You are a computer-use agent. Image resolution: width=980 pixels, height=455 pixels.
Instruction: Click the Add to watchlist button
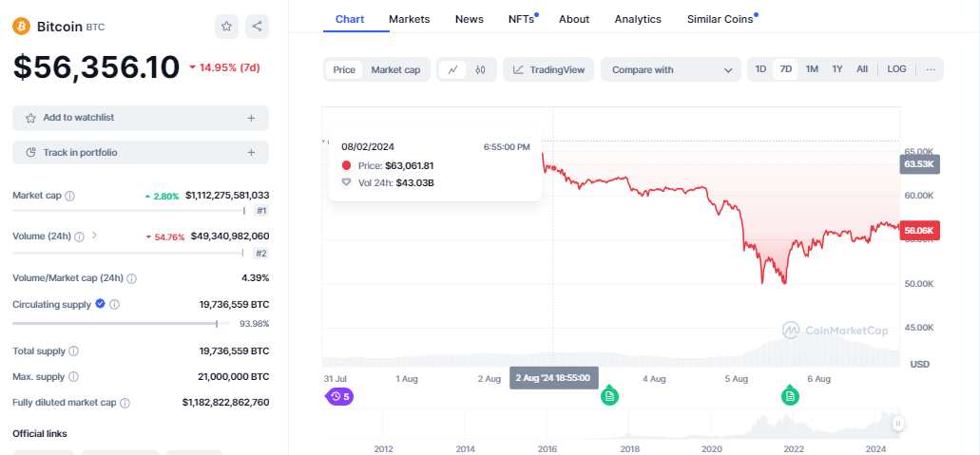pos(141,118)
